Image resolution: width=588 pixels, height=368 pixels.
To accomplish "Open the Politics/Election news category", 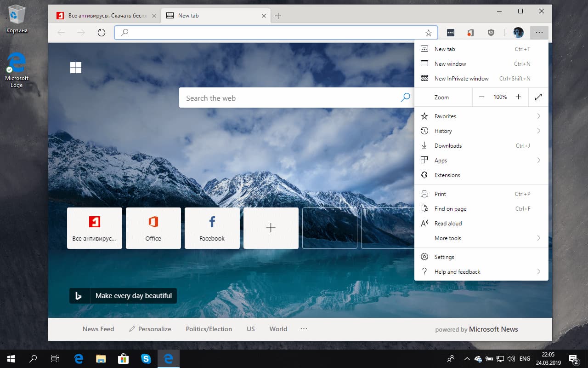I will pyautogui.click(x=209, y=329).
